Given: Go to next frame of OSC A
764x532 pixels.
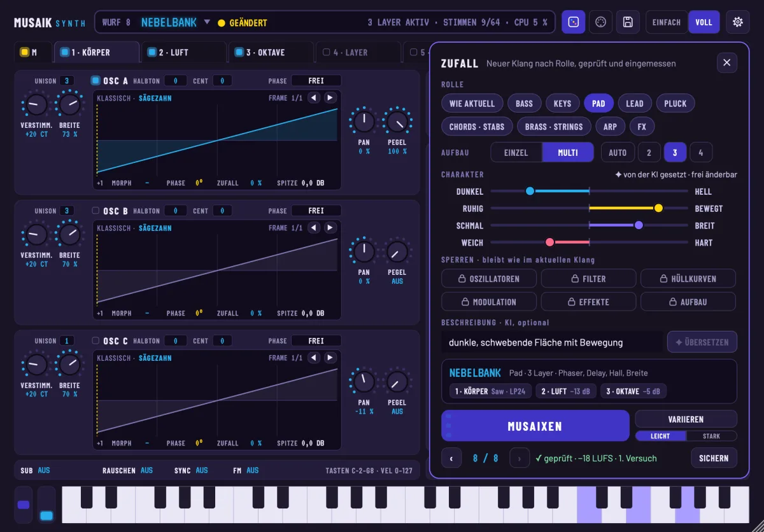Looking at the screenshot, I should click(330, 97).
